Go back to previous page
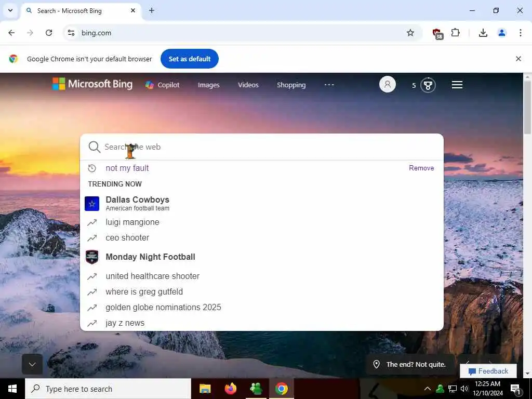The height and width of the screenshot is (399, 532). pyautogui.click(x=11, y=33)
